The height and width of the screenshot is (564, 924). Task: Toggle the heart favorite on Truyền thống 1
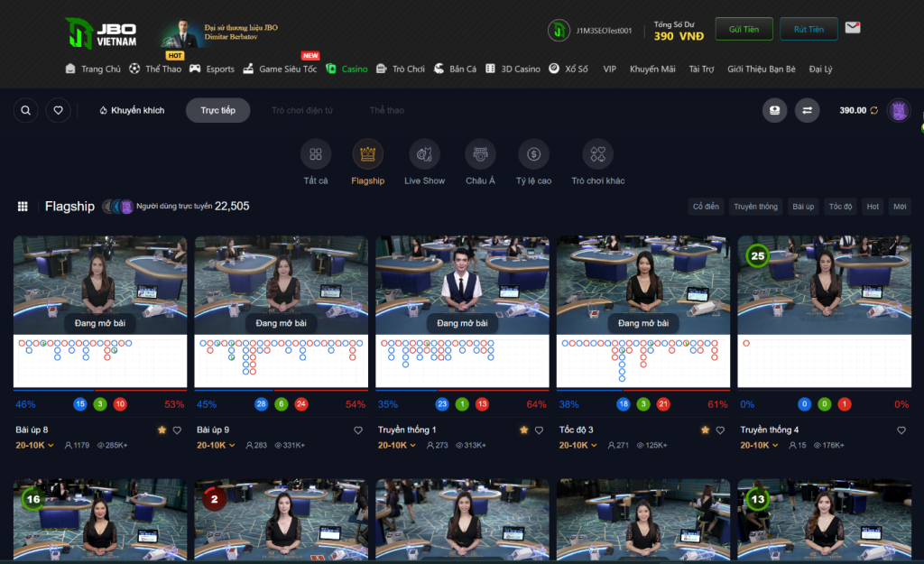[x=540, y=430]
